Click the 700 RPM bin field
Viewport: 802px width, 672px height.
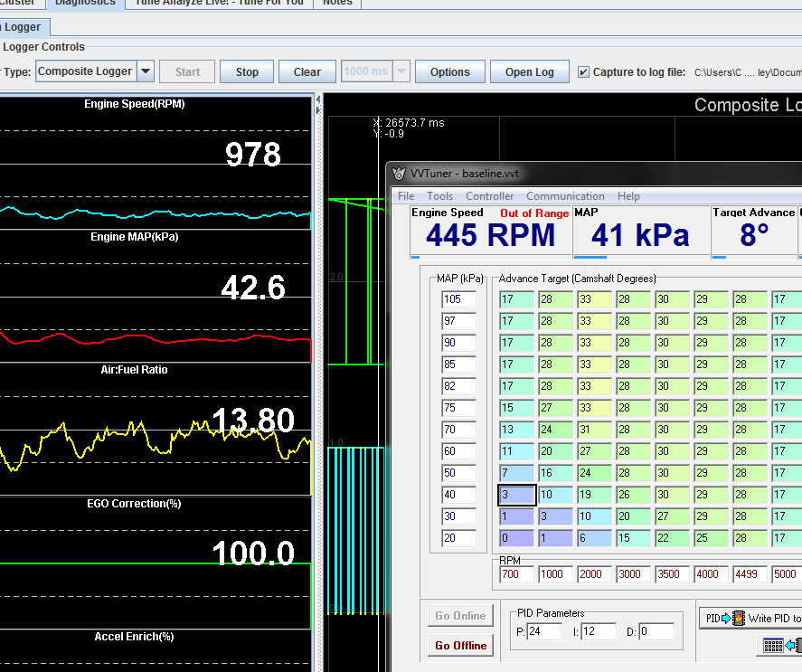click(x=515, y=574)
